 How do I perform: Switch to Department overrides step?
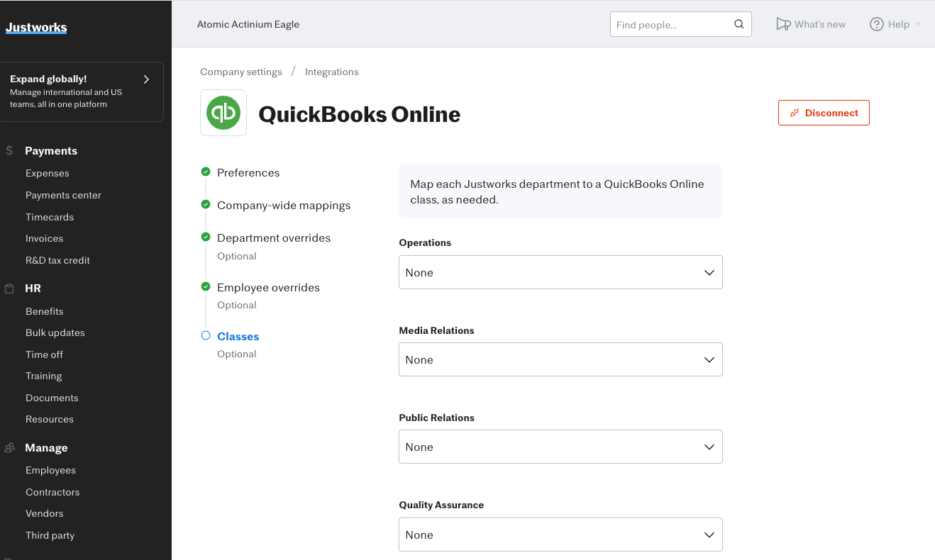pyautogui.click(x=274, y=237)
